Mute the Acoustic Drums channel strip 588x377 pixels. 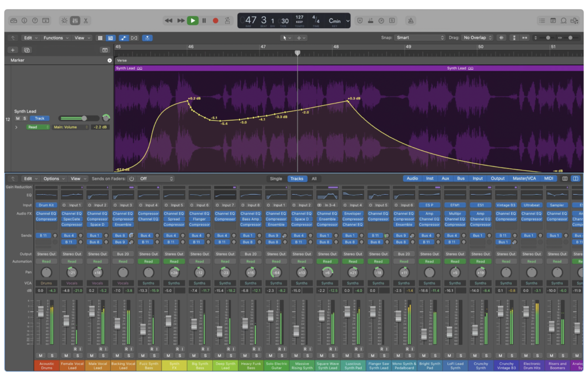coord(40,355)
